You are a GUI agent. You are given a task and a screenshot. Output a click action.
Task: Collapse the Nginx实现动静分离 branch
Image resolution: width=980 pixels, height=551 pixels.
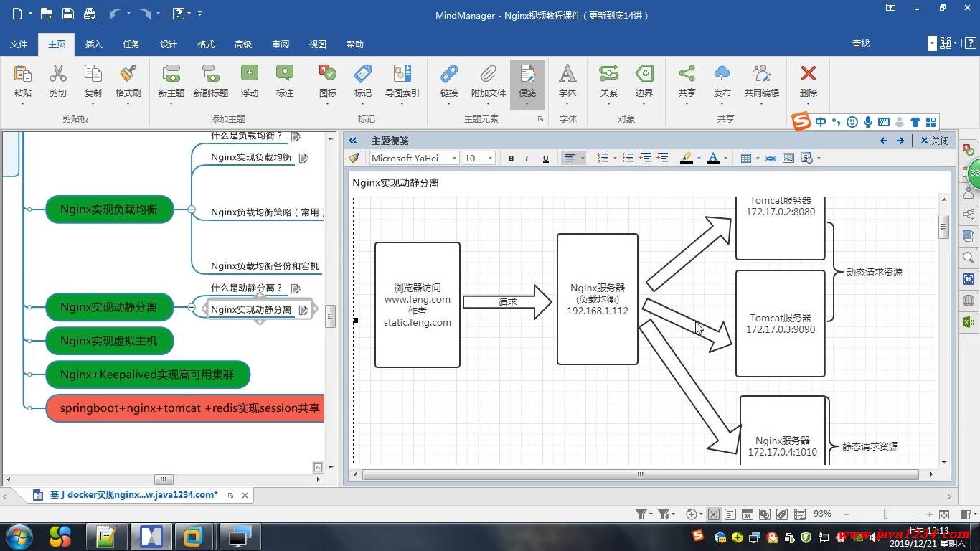pyautogui.click(x=192, y=307)
